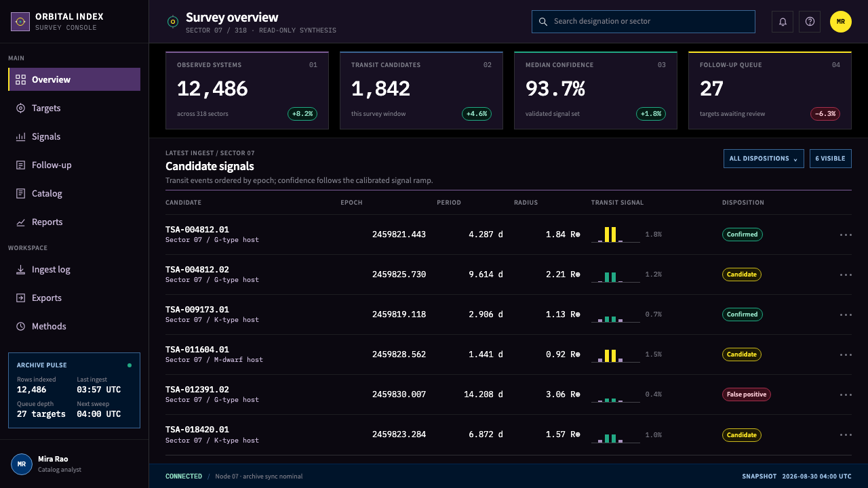Click the Confirmed badge for TSA-004812.01
Viewport: 868px width, 488px height.
(x=743, y=235)
